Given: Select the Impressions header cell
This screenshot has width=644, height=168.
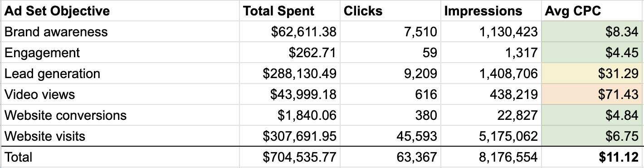Looking at the screenshot, I should tap(490, 10).
